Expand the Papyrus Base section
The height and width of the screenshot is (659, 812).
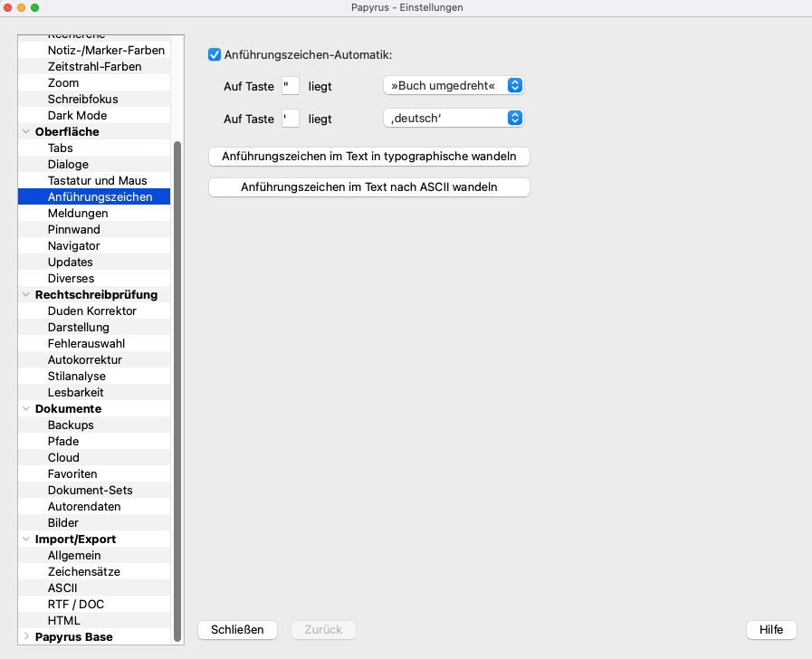click(x=26, y=636)
